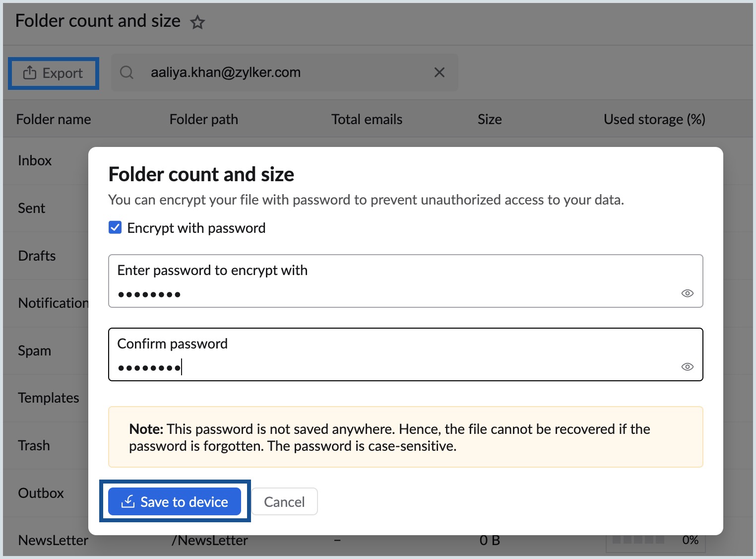Click the search magnifier icon

pos(127,72)
